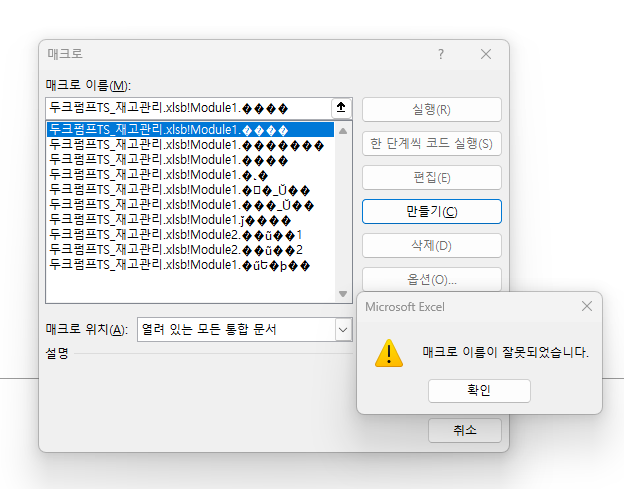Click the 삭제(D) button
Screen dimensions: 624x489
[432, 245]
